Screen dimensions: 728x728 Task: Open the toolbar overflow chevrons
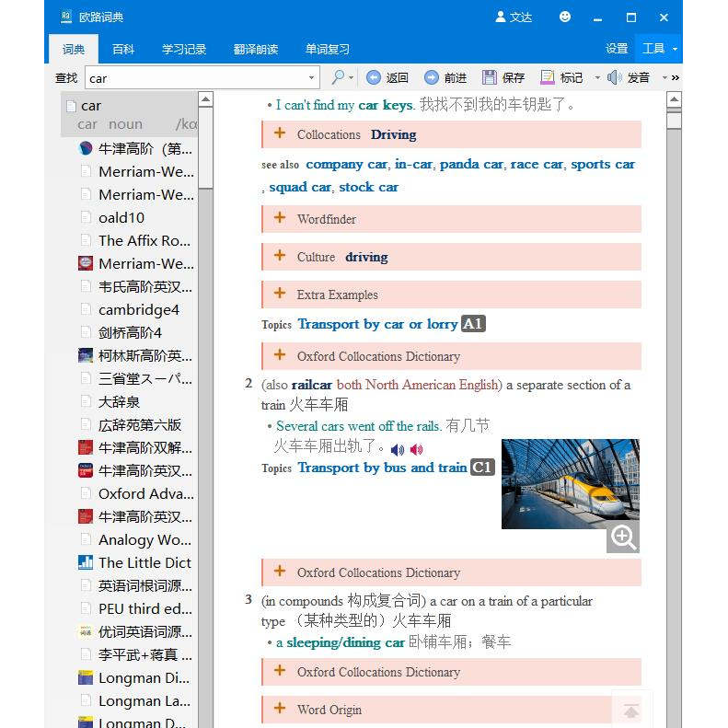[676, 77]
